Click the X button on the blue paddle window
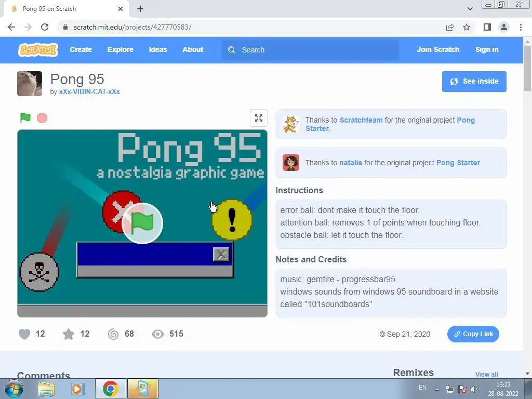 coord(221,254)
